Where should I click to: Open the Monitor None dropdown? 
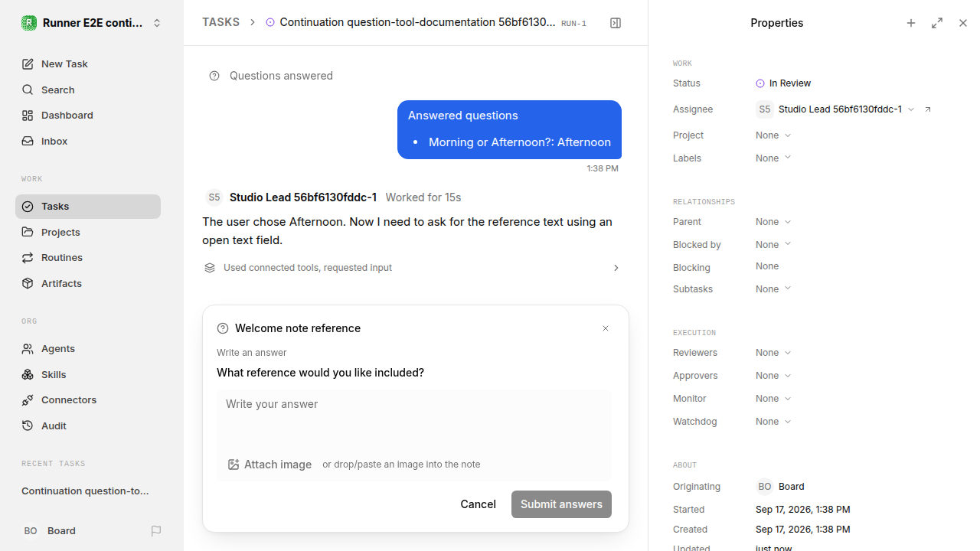[773, 399]
